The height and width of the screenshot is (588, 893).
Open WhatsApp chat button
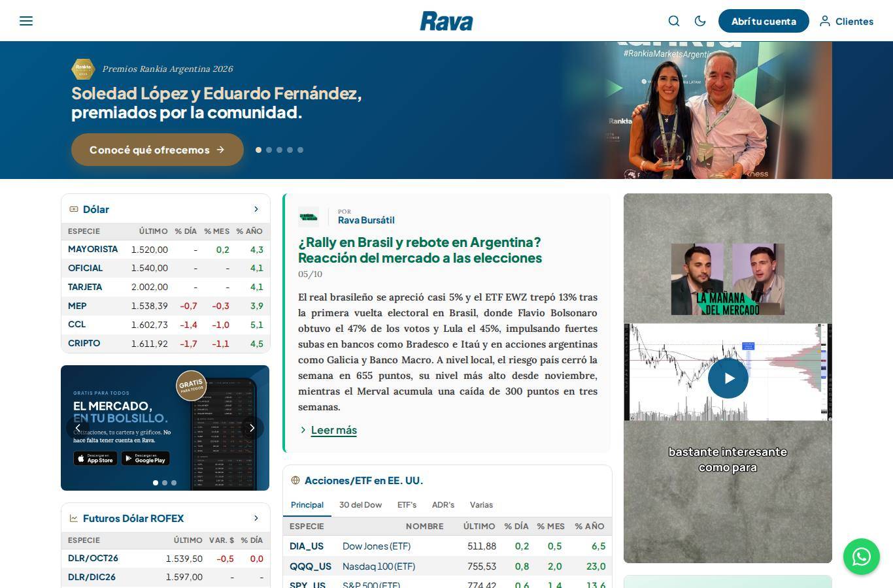pos(862,557)
